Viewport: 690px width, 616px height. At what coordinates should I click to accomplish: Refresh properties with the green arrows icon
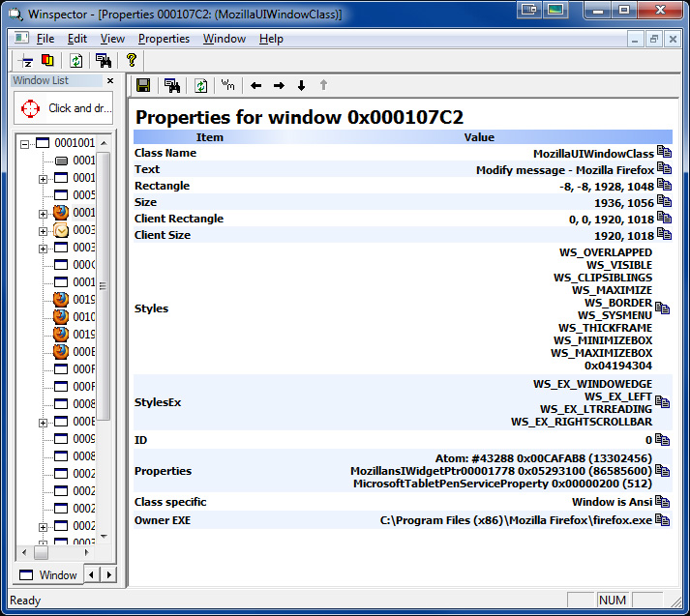coord(200,86)
